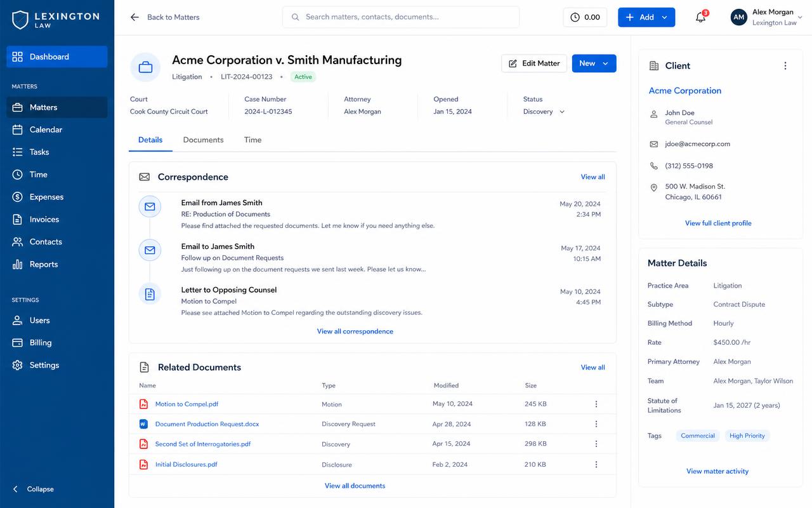Open more options for Document Production Request.docx
This screenshot has width=812, height=508.
tap(596, 424)
